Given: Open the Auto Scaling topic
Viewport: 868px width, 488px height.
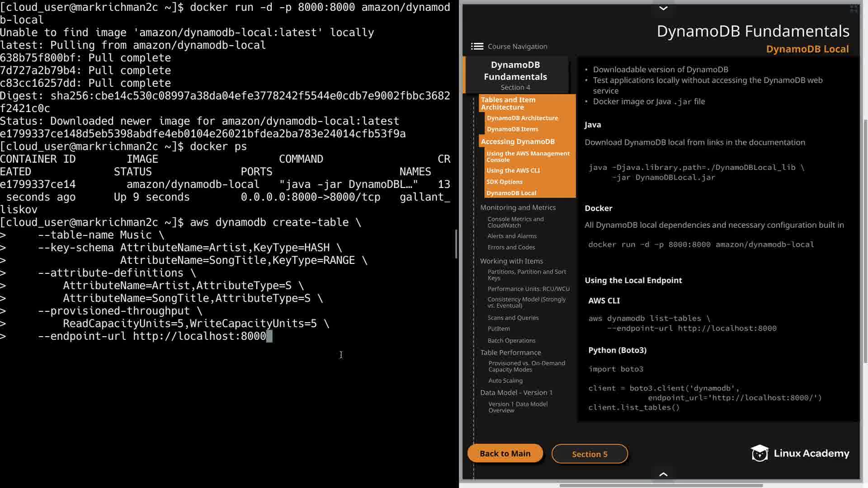Looking at the screenshot, I should [x=505, y=380].
